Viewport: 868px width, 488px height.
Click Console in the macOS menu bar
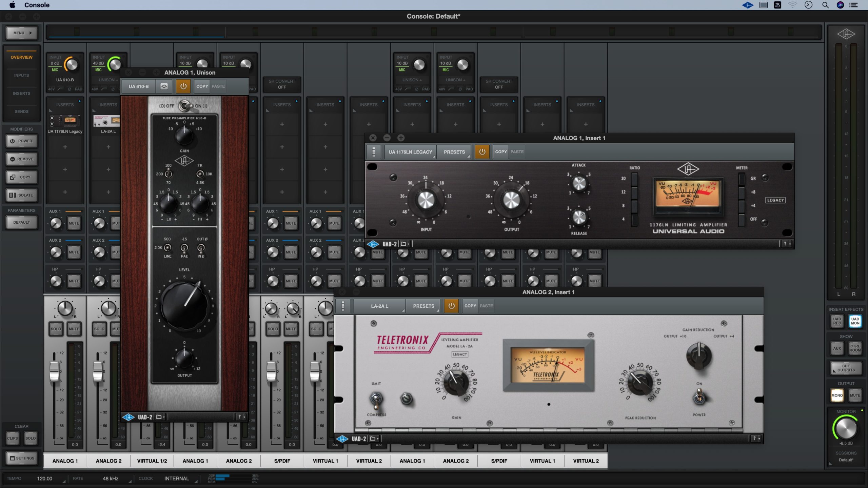click(37, 5)
